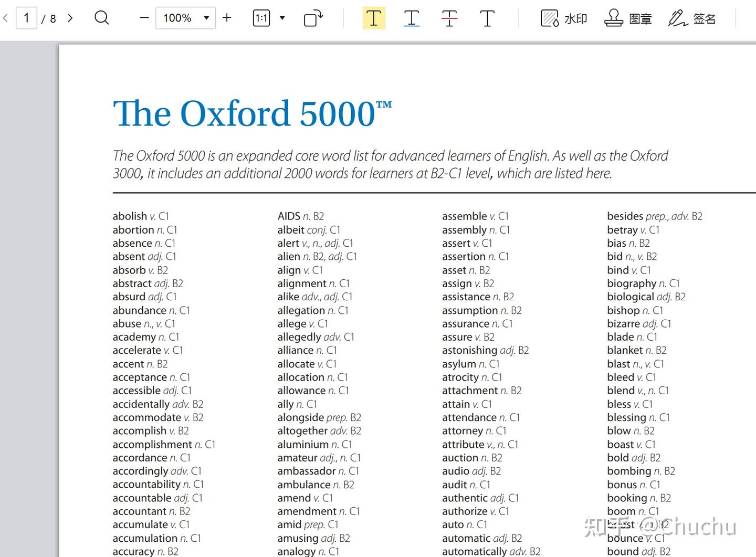This screenshot has width=756, height=557.
Task: Click the word "automatically"
Action: pos(475,552)
